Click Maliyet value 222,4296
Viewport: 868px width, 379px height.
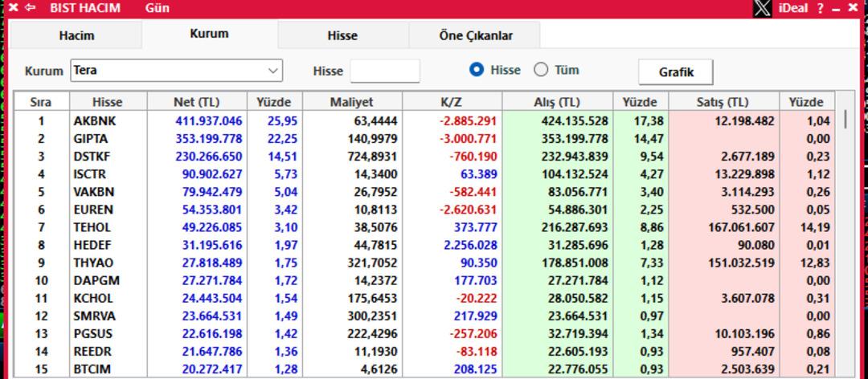[x=373, y=333]
